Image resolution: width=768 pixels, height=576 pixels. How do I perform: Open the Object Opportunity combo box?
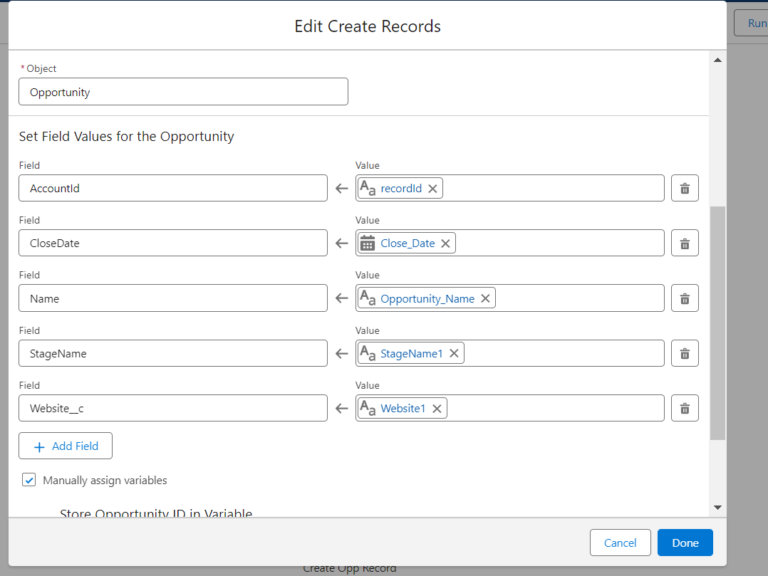click(183, 92)
